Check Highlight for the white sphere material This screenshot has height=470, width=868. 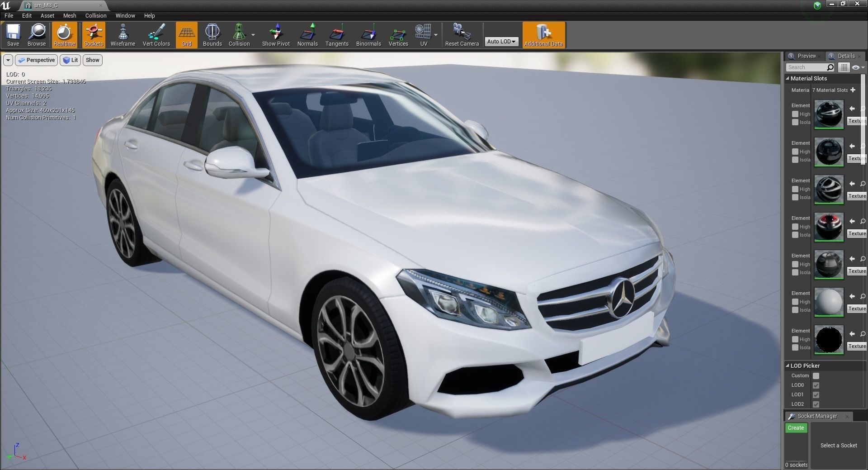click(795, 302)
